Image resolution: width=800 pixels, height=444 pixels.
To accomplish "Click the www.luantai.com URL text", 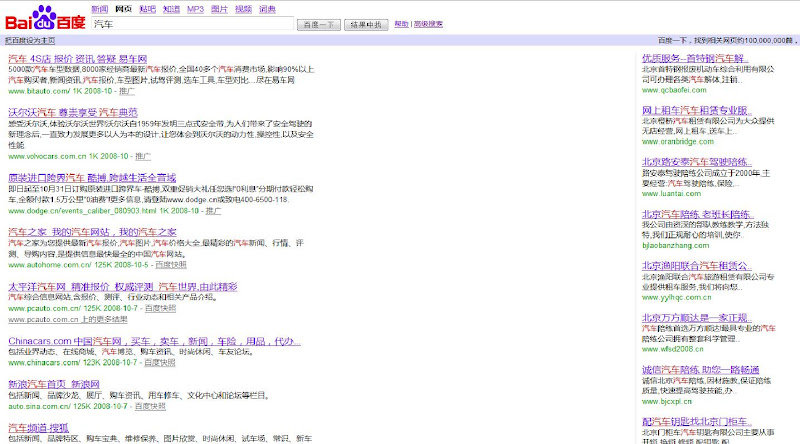I will pyautogui.click(x=671, y=193).
